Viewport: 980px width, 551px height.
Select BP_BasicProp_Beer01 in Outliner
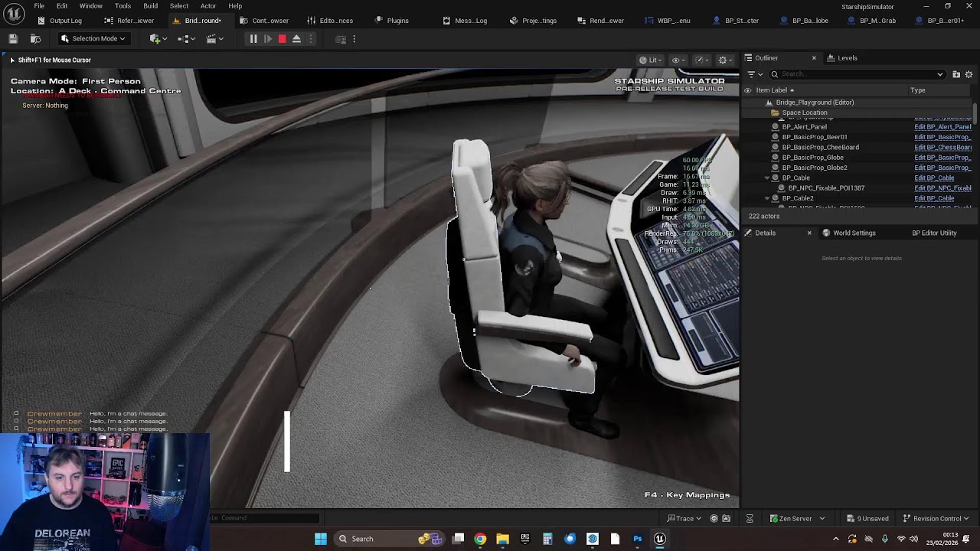click(x=815, y=137)
